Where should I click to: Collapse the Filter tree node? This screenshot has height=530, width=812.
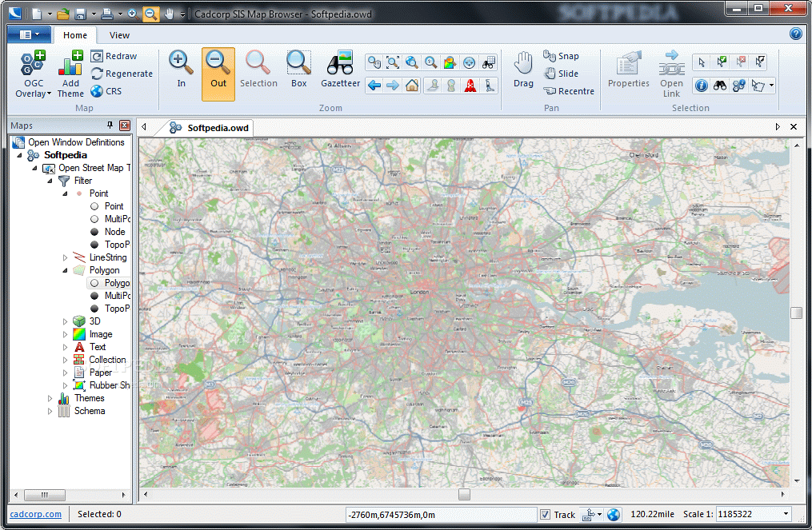tap(50, 181)
